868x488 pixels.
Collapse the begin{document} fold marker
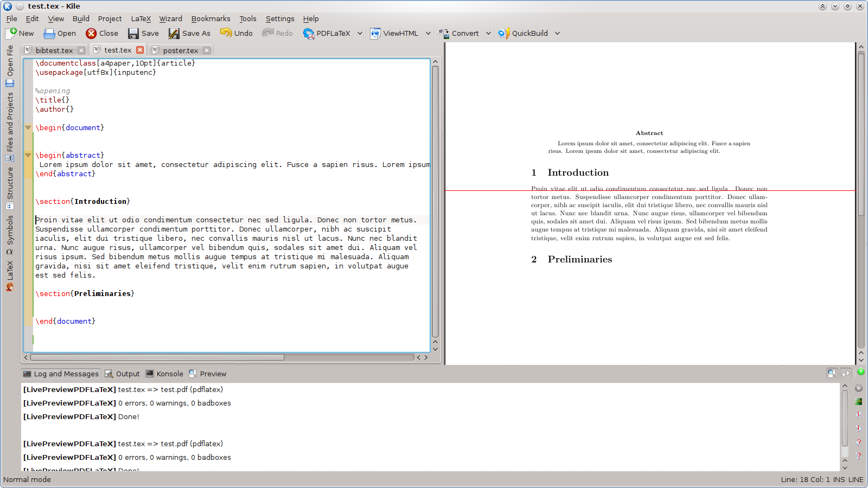click(28, 128)
